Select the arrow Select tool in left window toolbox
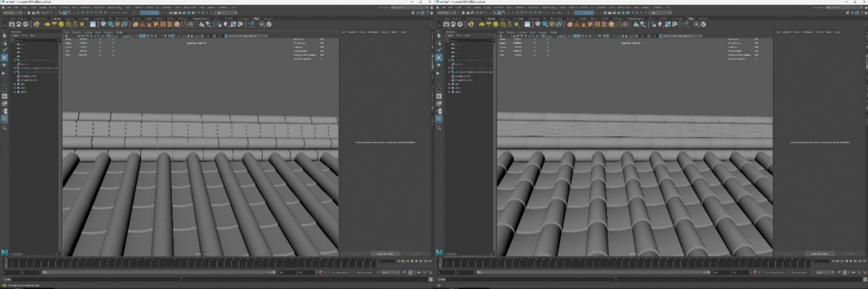The width and height of the screenshot is (868, 289). pos(4,35)
